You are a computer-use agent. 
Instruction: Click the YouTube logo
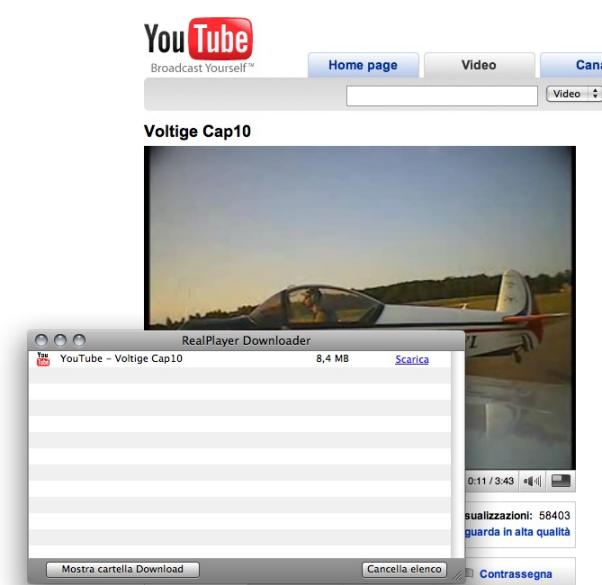(x=198, y=45)
